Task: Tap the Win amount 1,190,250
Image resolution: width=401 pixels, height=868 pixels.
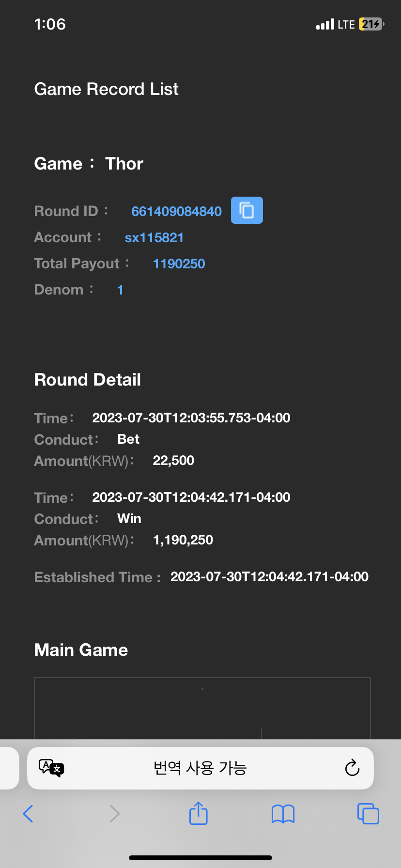Action: (x=183, y=540)
